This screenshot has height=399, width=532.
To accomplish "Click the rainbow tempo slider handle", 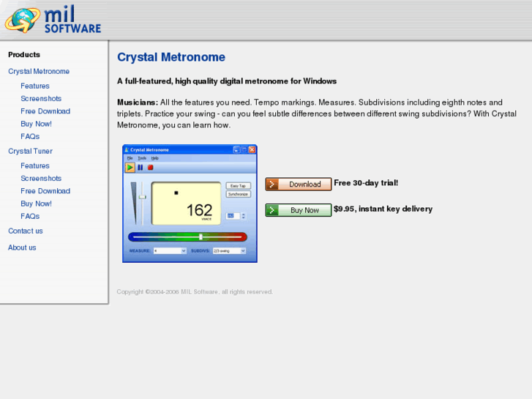I will 201,236.
